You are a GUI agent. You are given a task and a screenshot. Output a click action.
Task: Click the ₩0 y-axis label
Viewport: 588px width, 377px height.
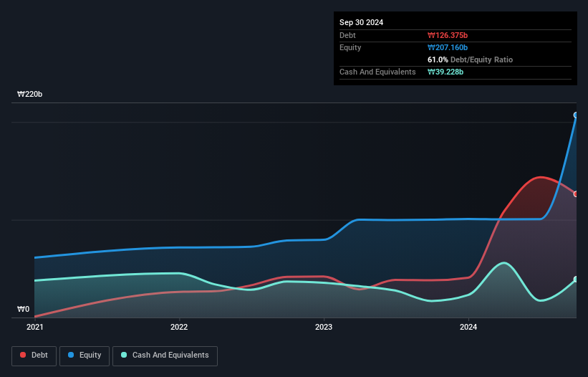tap(23, 309)
